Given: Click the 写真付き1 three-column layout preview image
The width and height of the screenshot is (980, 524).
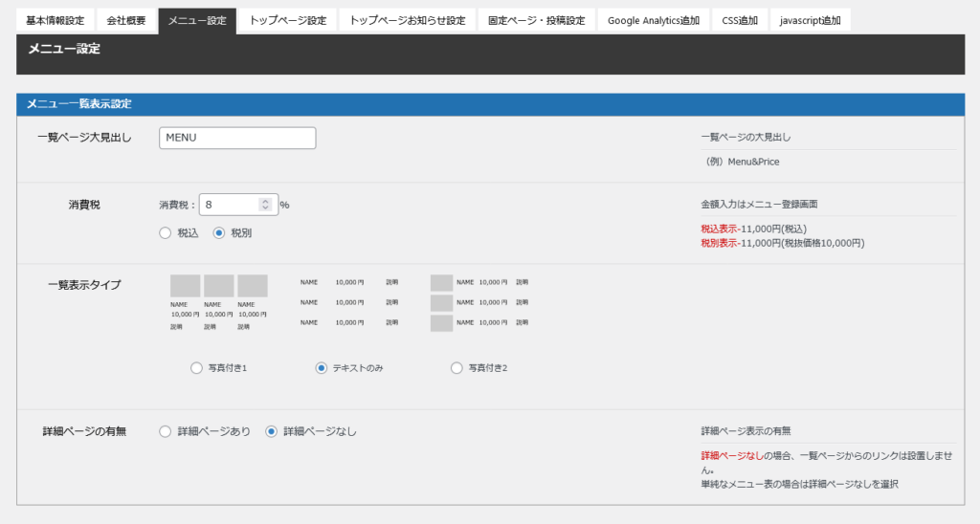Looking at the screenshot, I should [218, 302].
